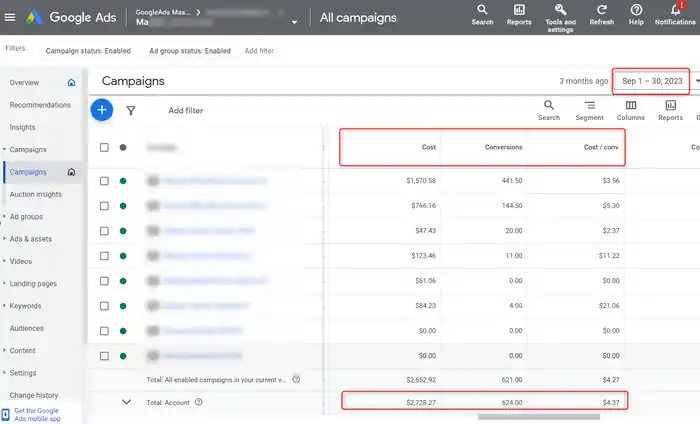700x424 pixels.
Task: Click help icon beside Total: Account
Action: [x=199, y=402]
